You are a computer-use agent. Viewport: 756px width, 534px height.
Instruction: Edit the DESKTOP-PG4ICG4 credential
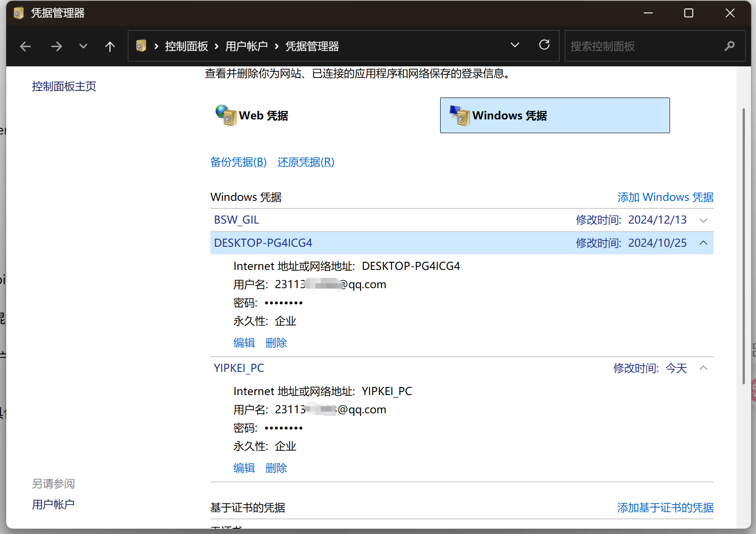pos(244,342)
